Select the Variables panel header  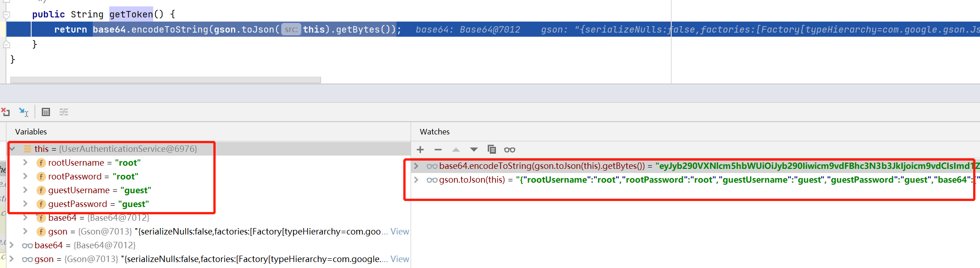pos(31,132)
